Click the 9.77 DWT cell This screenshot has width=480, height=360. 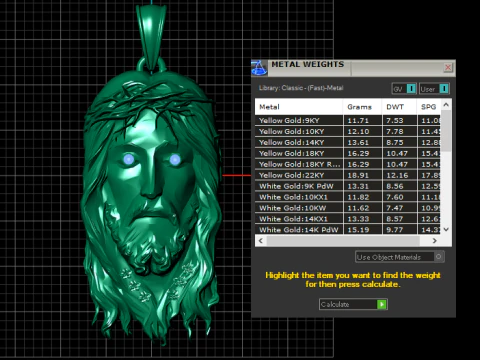[400, 230]
